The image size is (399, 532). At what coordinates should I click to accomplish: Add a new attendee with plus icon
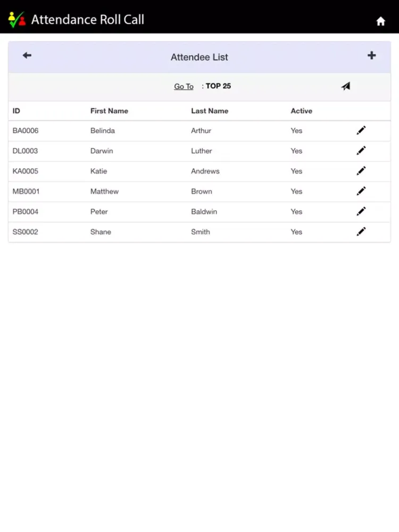pyautogui.click(x=371, y=55)
